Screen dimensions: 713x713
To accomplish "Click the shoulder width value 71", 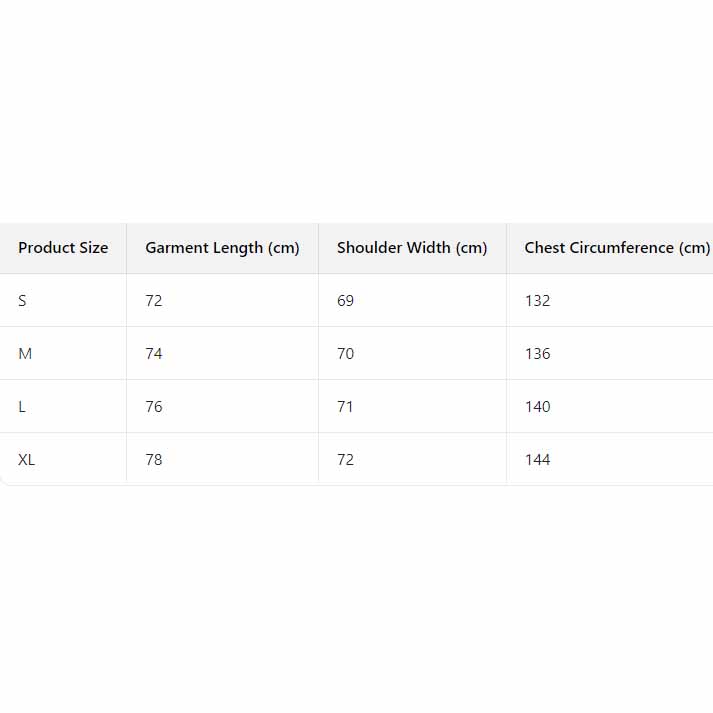I will (x=346, y=407).
